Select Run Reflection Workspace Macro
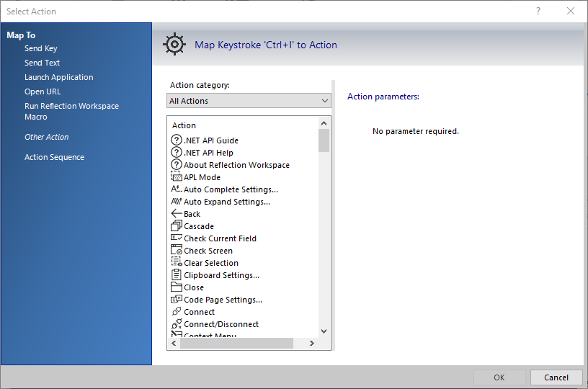Screen dimensions: 588x389 (x=71, y=112)
